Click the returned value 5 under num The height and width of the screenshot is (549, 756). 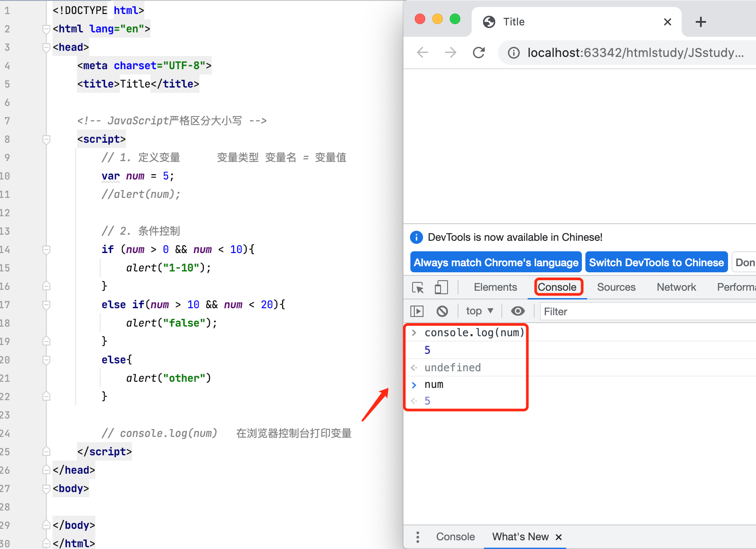pos(427,401)
